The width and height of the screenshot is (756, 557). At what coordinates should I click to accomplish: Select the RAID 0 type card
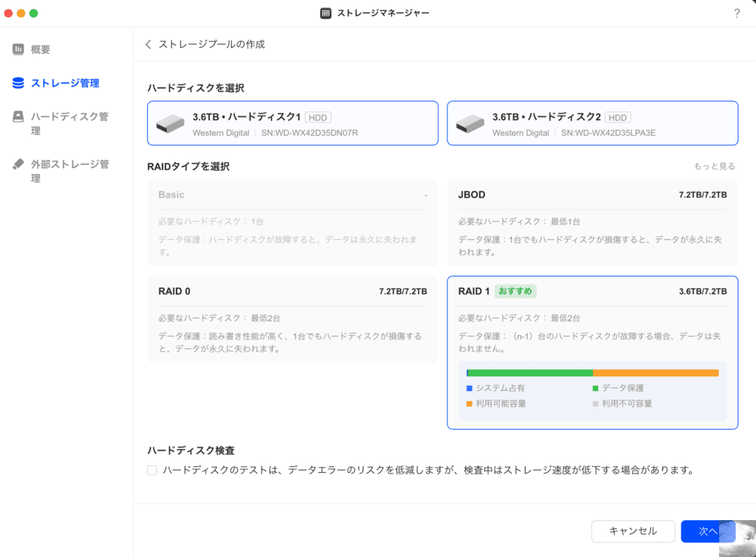tap(292, 319)
